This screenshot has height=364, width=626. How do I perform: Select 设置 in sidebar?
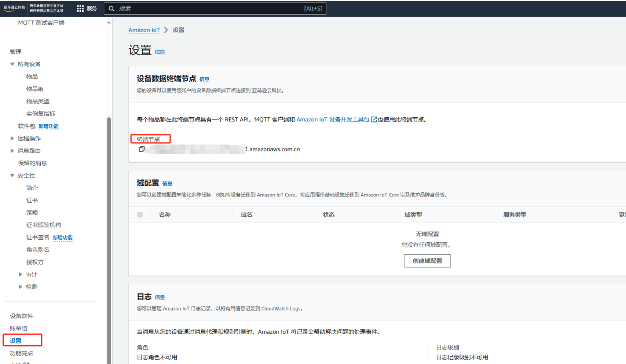[x=15, y=341]
